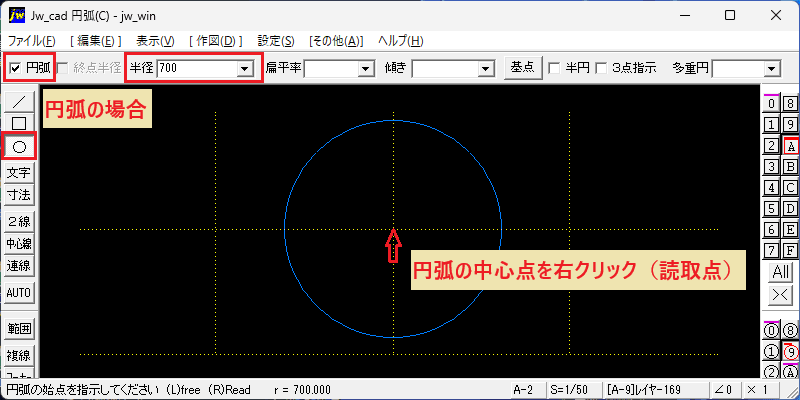Expand the 傾き tilt angle dropdown
The height and width of the screenshot is (400, 800).
pyautogui.click(x=487, y=68)
